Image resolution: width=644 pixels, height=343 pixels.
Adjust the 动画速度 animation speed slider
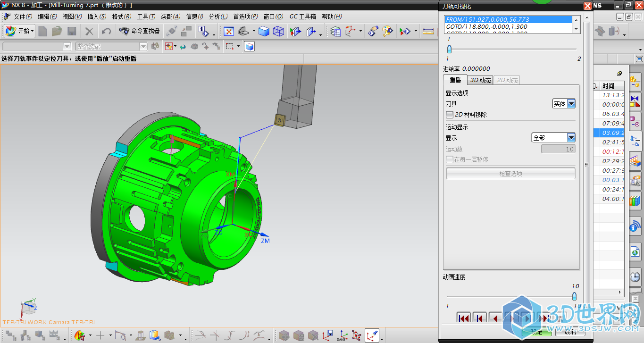(574, 296)
